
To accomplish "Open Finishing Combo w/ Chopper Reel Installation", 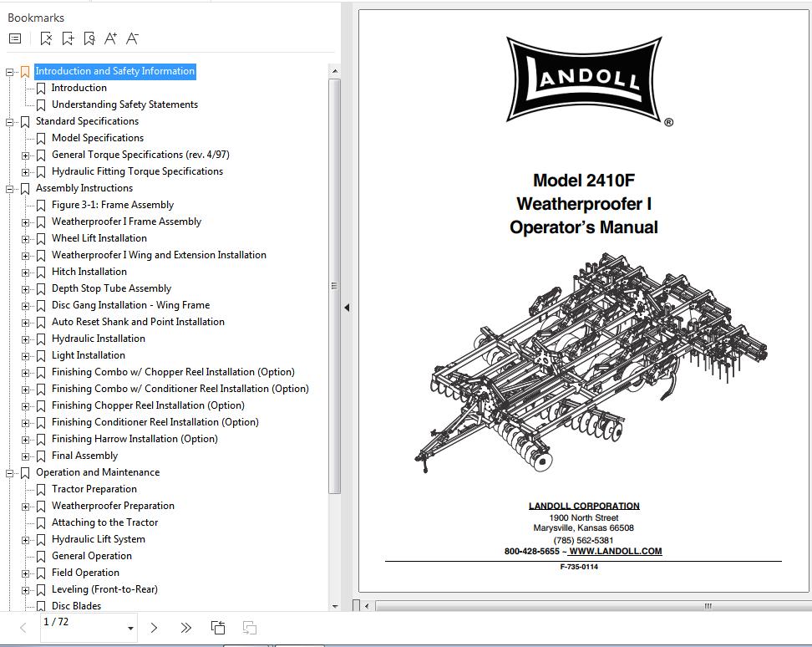I will pyautogui.click(x=173, y=372).
